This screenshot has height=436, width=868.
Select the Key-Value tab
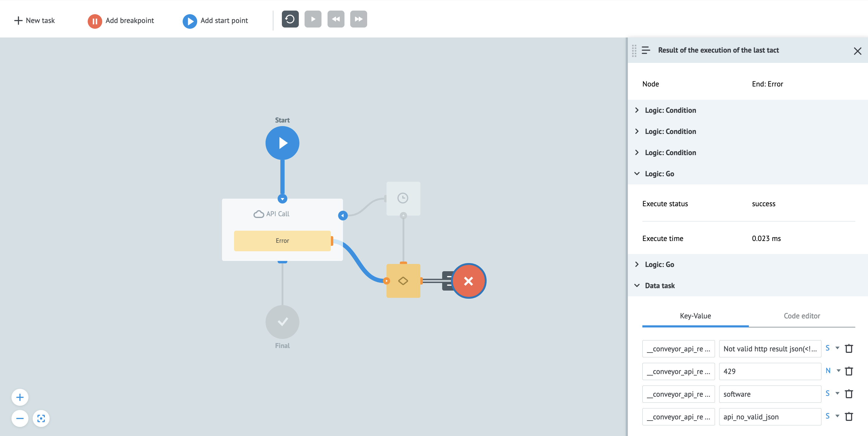[695, 316]
